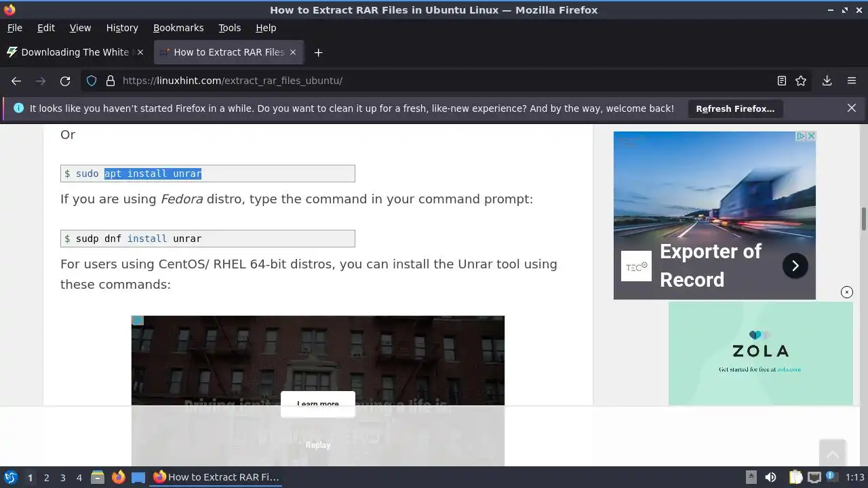
Task: Switch to Downloading The White tab
Action: pos(75,52)
